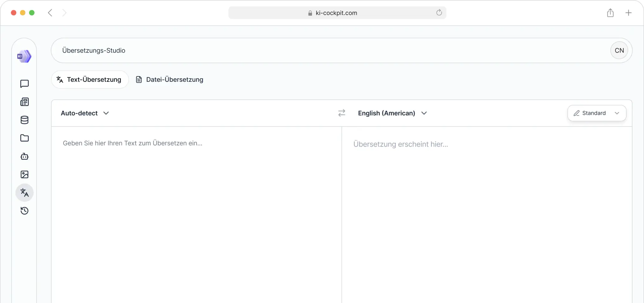This screenshot has height=303, width=644.
Task: Reload the ki-cockpit.com page
Action: (439, 13)
